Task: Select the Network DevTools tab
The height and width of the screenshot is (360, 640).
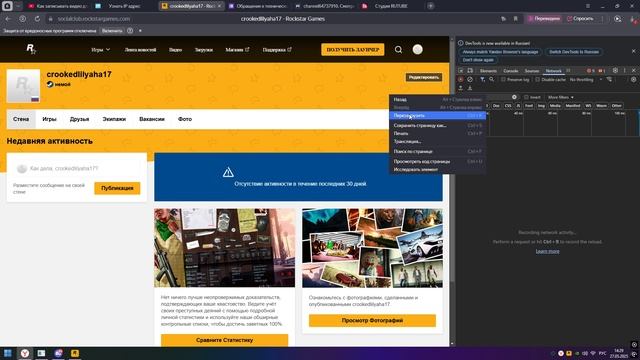Action: point(553,71)
